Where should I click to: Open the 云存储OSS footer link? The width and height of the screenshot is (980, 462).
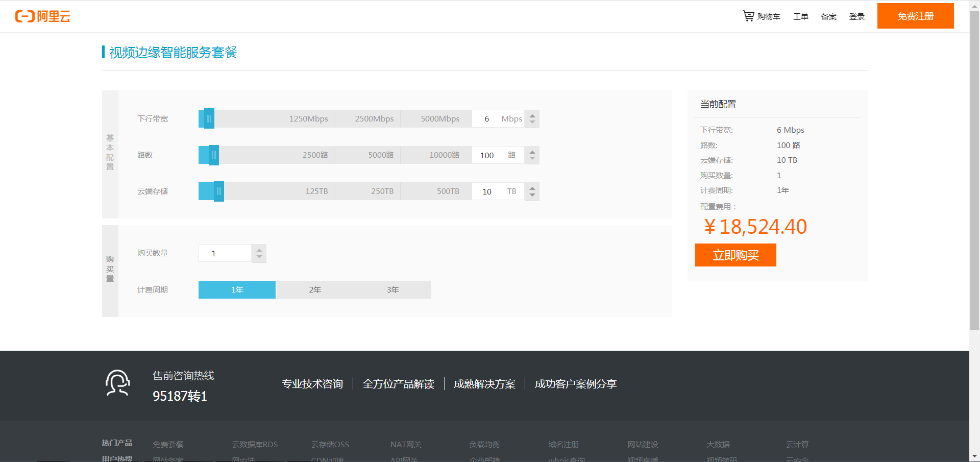pos(330,445)
